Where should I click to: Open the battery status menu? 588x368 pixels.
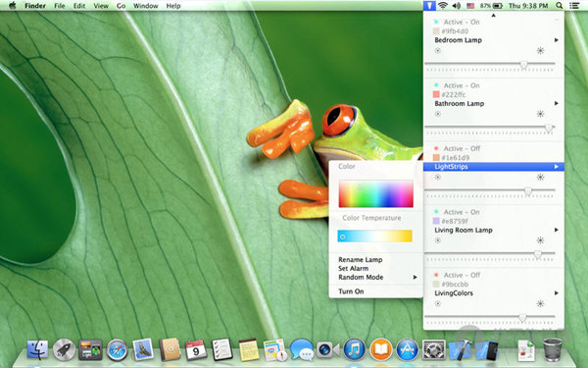coord(491,6)
